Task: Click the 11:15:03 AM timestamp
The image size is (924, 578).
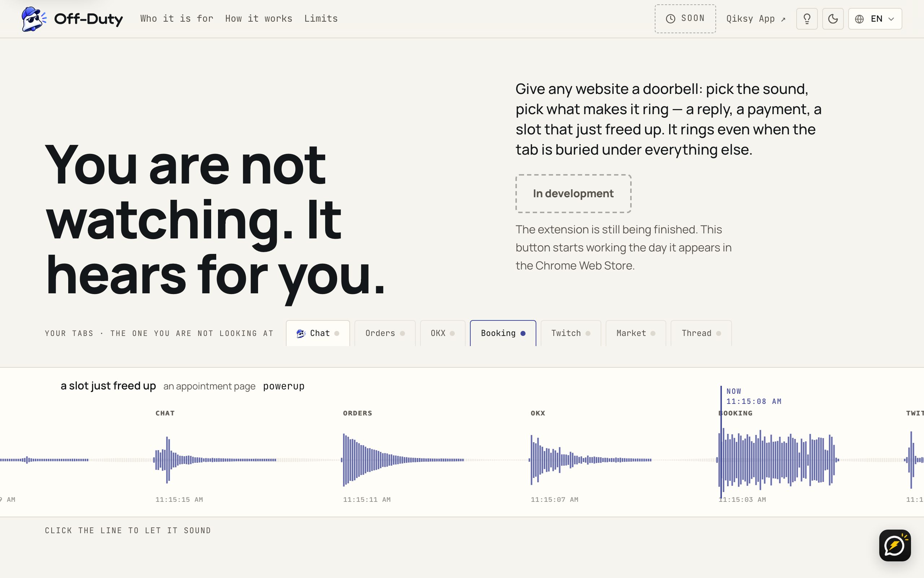Action: pyautogui.click(x=742, y=500)
